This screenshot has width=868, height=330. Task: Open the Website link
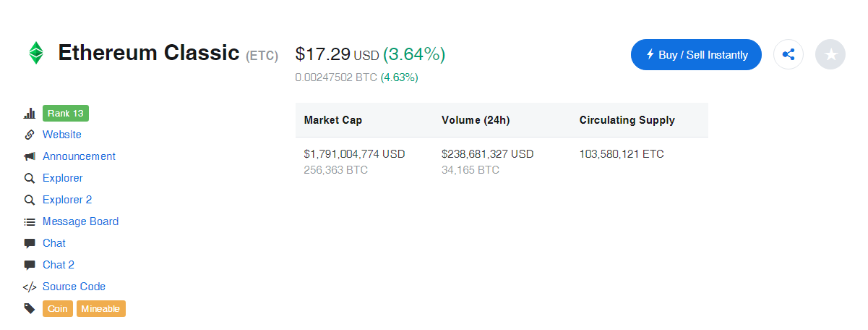click(62, 135)
